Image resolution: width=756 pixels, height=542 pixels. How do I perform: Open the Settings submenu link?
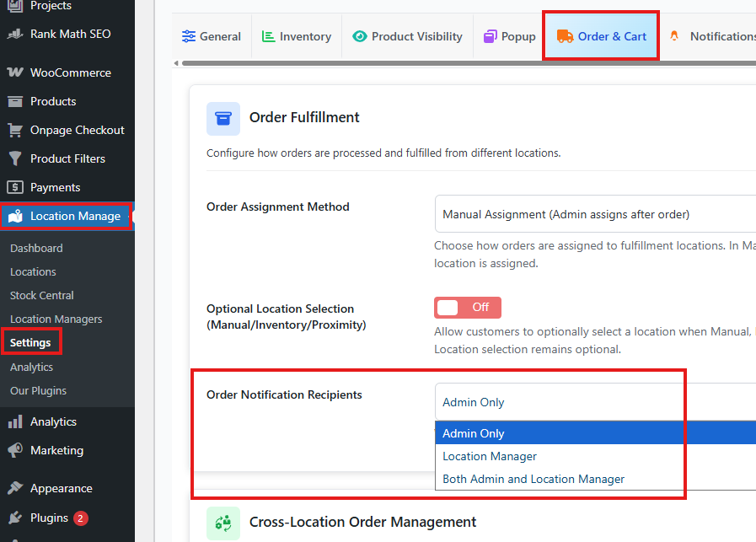pyautogui.click(x=30, y=343)
